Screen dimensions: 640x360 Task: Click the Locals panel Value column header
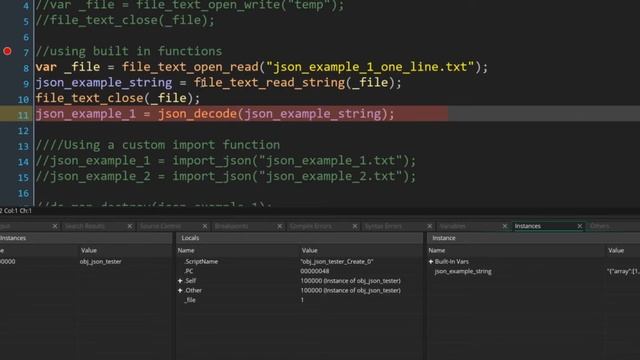click(310, 251)
